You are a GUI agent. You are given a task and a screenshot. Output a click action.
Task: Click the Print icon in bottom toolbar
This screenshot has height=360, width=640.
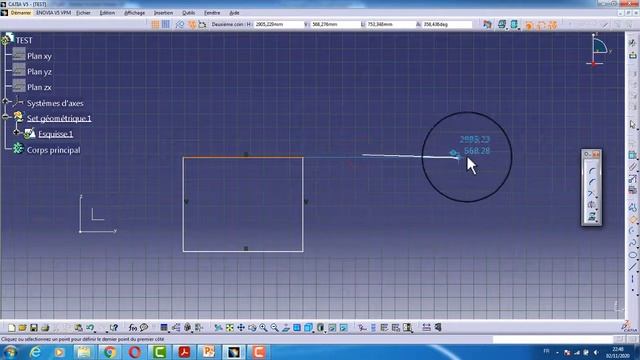[45, 327]
